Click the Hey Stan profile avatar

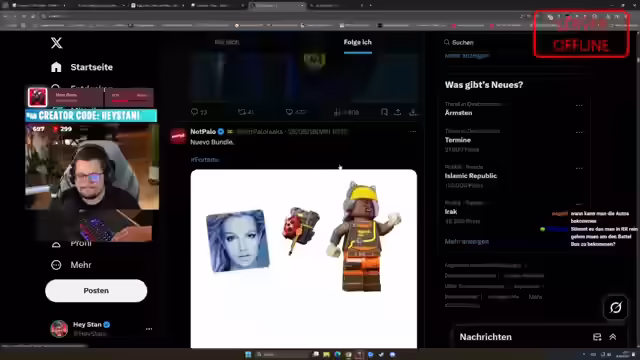pos(59,329)
